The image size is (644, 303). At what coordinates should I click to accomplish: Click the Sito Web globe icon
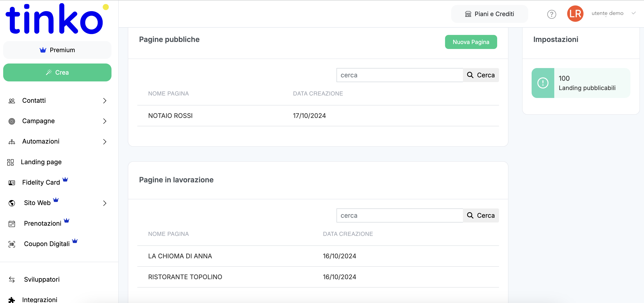(x=12, y=203)
